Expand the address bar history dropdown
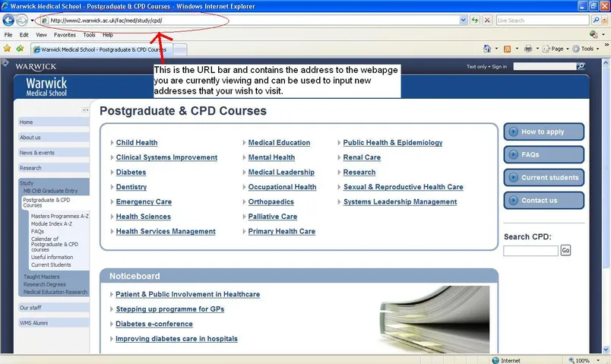This screenshot has height=364, width=611. point(464,21)
